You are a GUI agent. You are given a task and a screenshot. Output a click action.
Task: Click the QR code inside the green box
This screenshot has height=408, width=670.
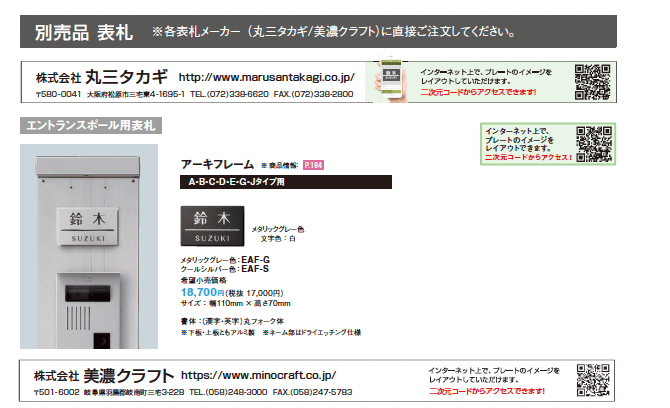click(x=595, y=145)
